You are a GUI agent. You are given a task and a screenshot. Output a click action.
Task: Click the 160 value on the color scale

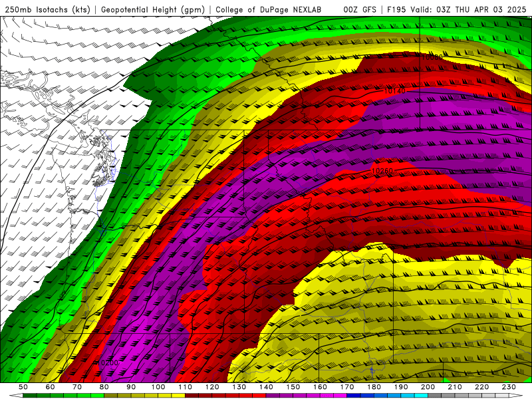coord(320,387)
